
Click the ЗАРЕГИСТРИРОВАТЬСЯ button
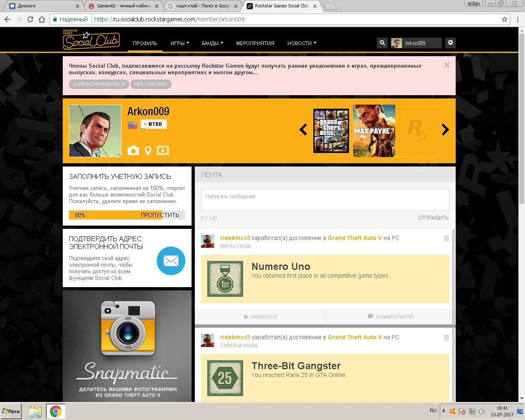point(99,84)
